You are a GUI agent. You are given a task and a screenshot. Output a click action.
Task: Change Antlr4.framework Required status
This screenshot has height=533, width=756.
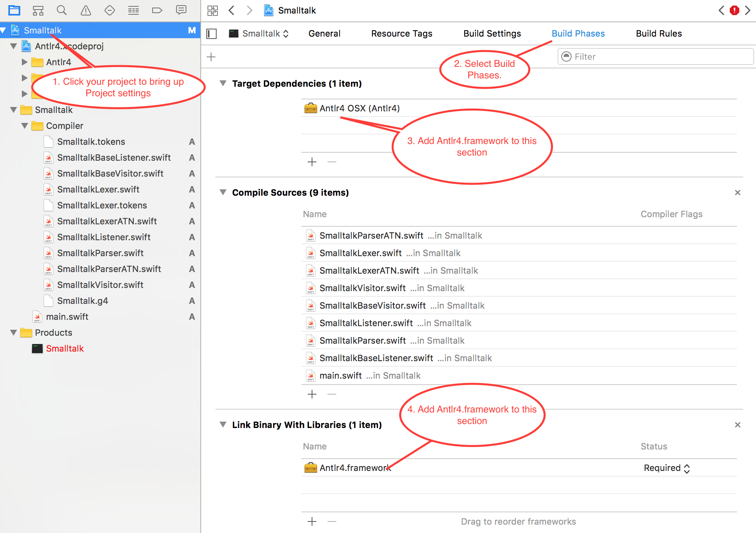(x=667, y=468)
